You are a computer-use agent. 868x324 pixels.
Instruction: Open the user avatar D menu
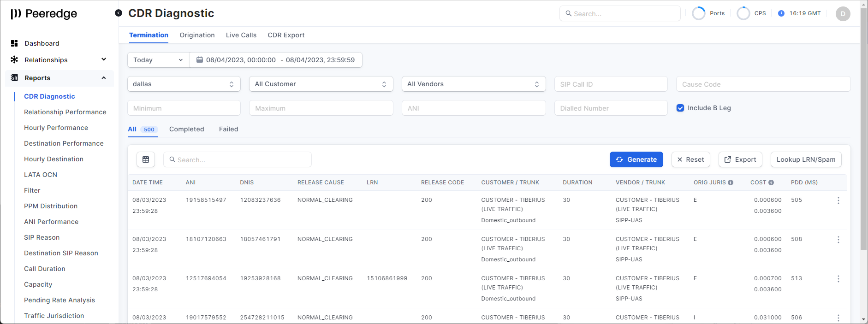(x=843, y=14)
